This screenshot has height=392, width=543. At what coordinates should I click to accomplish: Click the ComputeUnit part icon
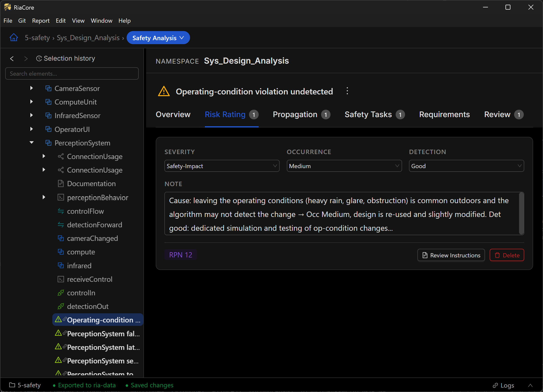pyautogui.click(x=48, y=102)
